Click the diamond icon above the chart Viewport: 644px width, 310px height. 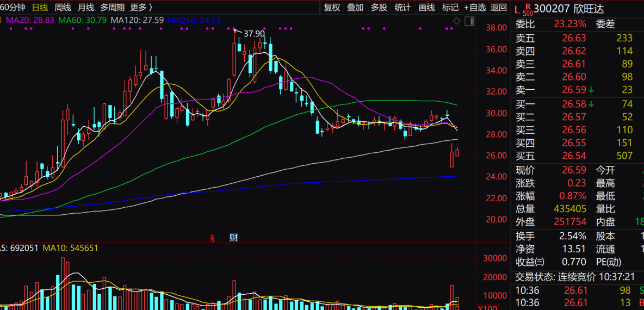coord(457,21)
